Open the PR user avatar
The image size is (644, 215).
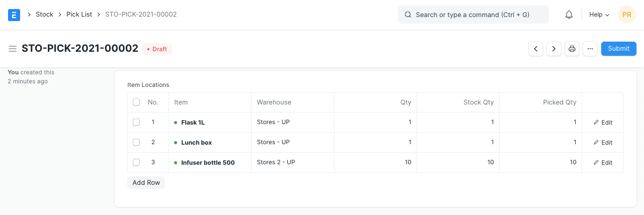point(626,15)
